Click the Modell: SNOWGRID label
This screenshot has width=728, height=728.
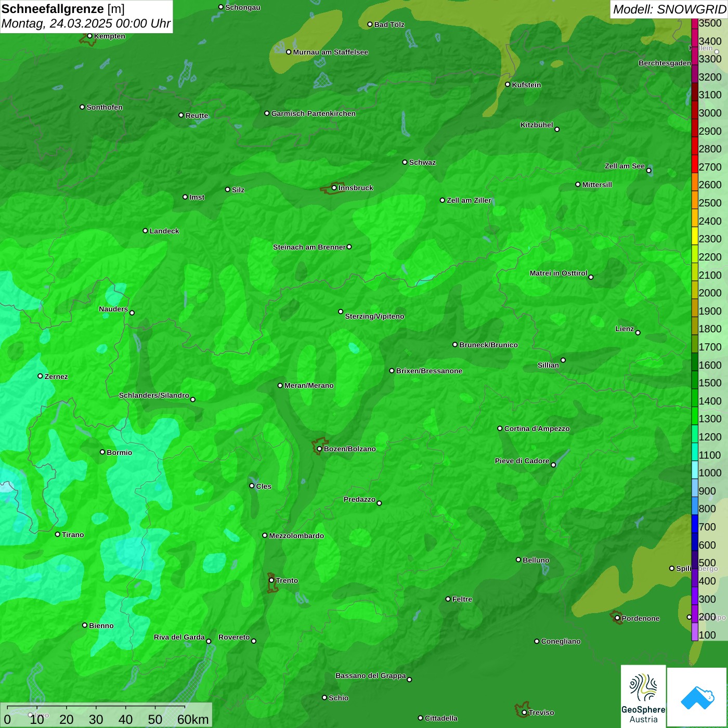669,9
